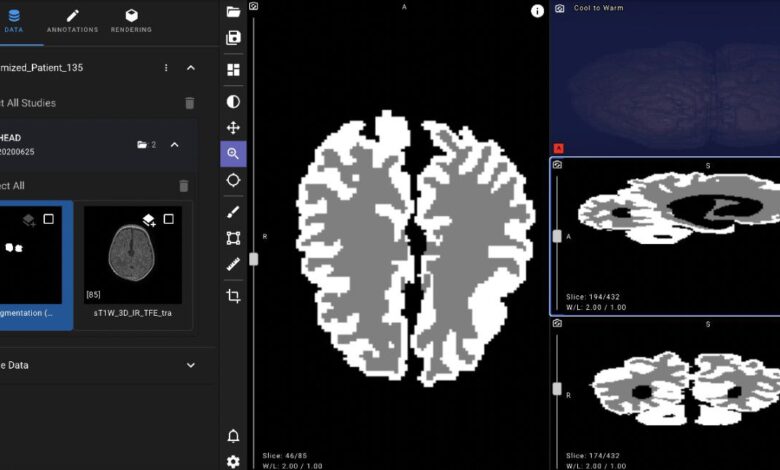Select the paint brush tool

coord(233,212)
